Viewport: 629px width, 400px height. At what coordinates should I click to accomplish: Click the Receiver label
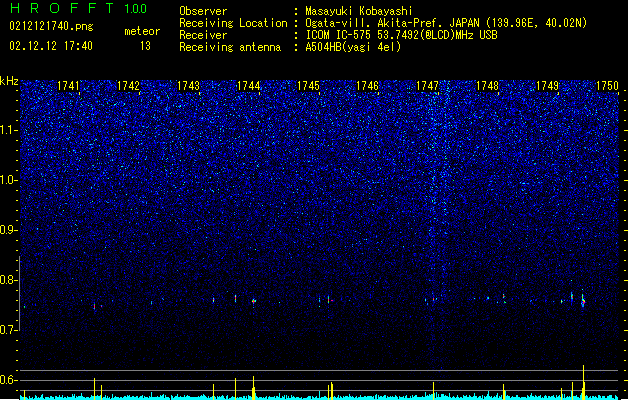pyautogui.click(x=203, y=35)
